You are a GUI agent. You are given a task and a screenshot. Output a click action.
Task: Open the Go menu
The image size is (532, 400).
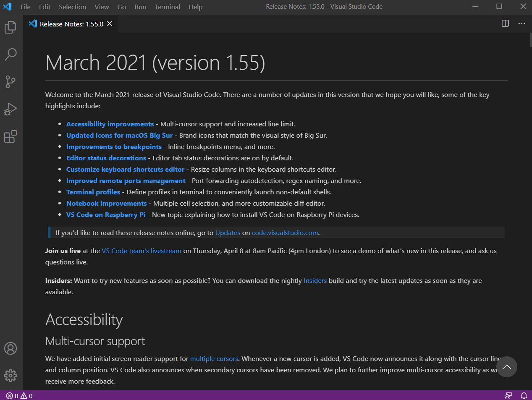tap(122, 7)
